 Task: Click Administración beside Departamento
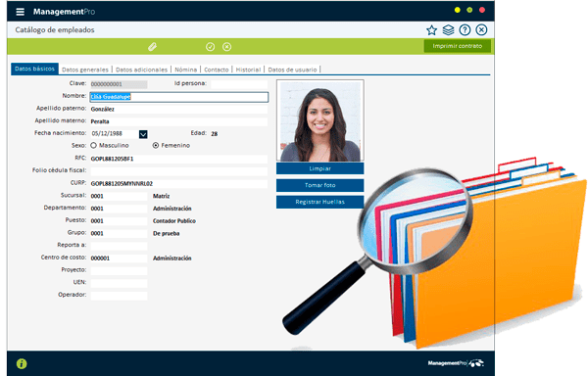tap(172, 209)
